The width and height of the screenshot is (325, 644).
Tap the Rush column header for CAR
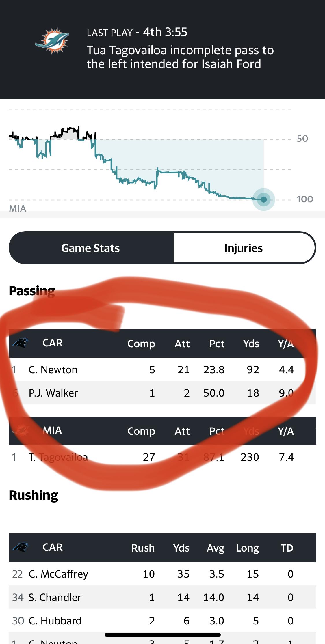[x=143, y=548]
